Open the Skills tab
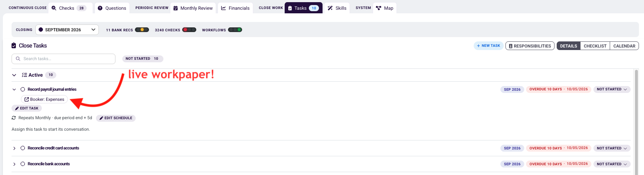Image resolution: width=644 pixels, height=175 pixels. click(x=337, y=8)
